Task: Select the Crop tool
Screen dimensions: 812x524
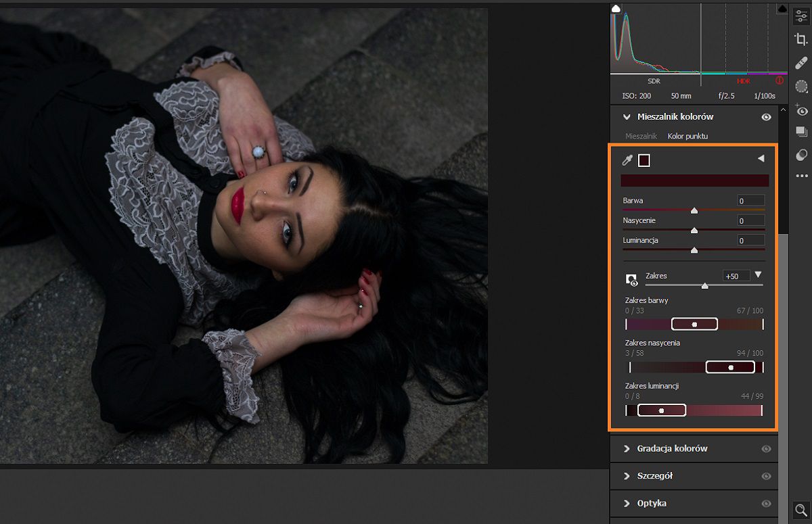Action: point(801,40)
